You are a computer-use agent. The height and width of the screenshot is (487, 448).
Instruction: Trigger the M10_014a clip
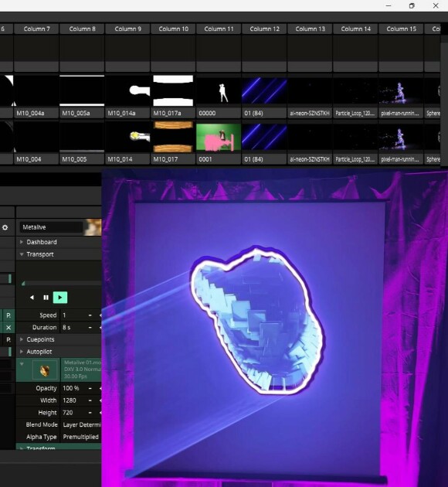click(127, 91)
